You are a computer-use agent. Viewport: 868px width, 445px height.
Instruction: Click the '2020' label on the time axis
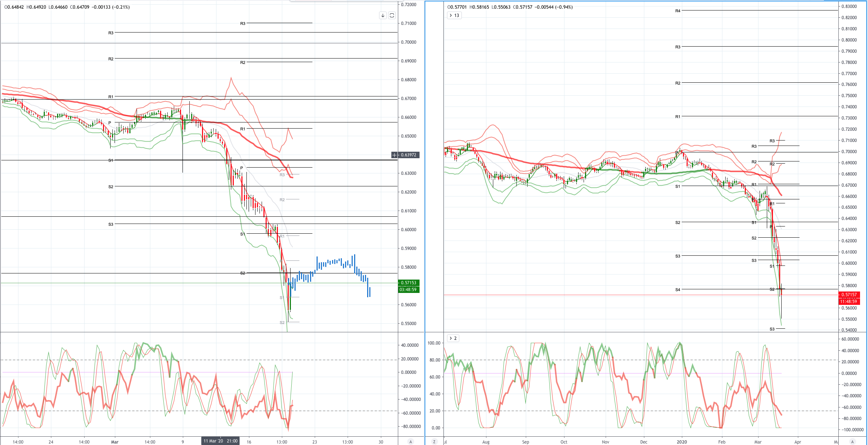[682, 442]
